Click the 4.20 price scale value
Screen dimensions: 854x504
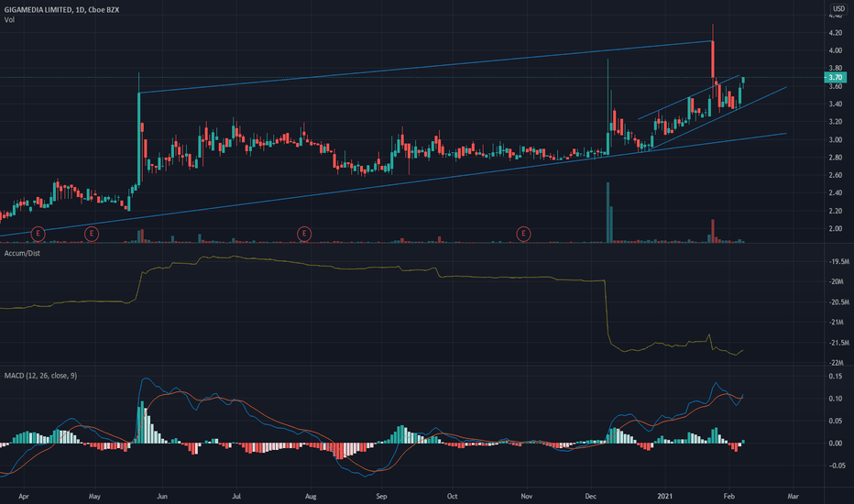[x=836, y=33]
